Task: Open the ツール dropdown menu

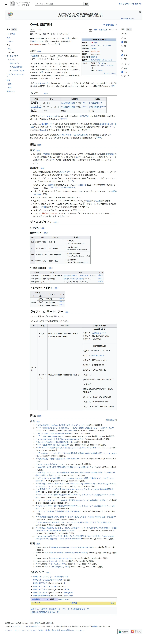Action: coord(113,30)
